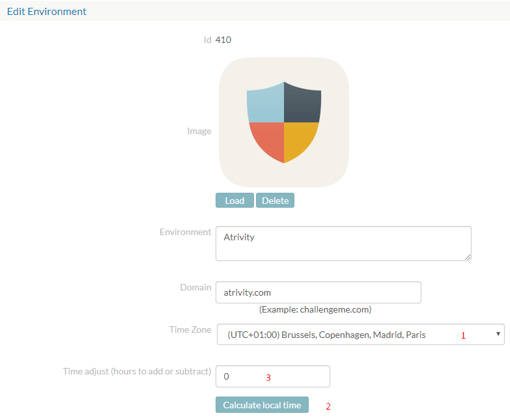Click the example text challengeme.com
This screenshot has width=510, height=420.
click(x=315, y=309)
